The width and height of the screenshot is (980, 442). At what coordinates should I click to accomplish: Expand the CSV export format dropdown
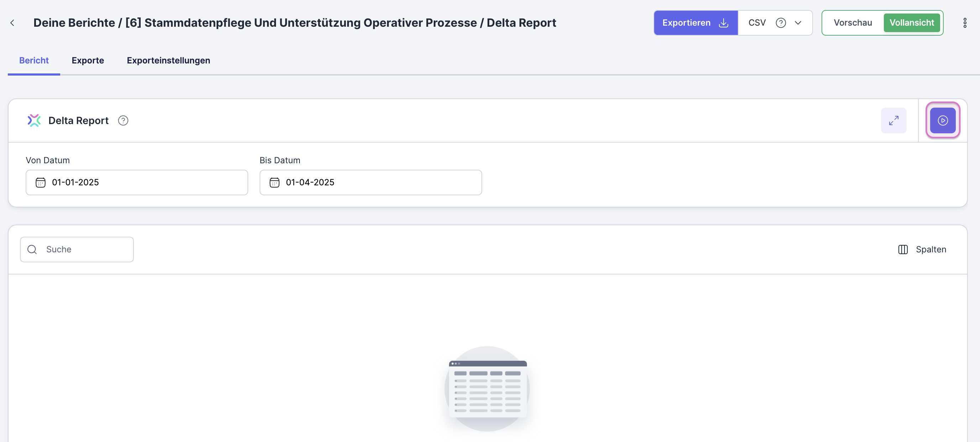pyautogui.click(x=798, y=23)
